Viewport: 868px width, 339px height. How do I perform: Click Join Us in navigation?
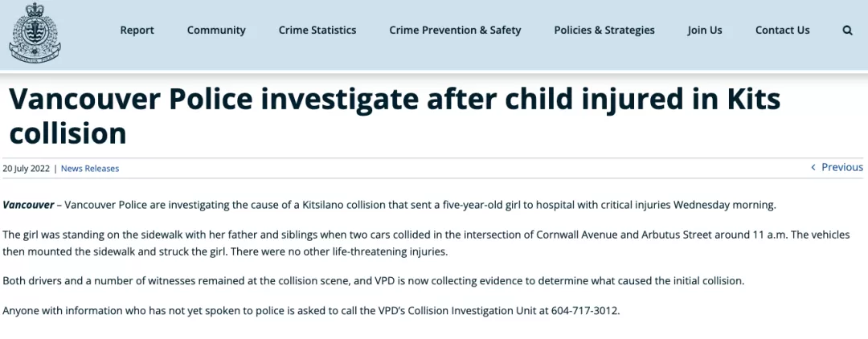[x=705, y=31]
